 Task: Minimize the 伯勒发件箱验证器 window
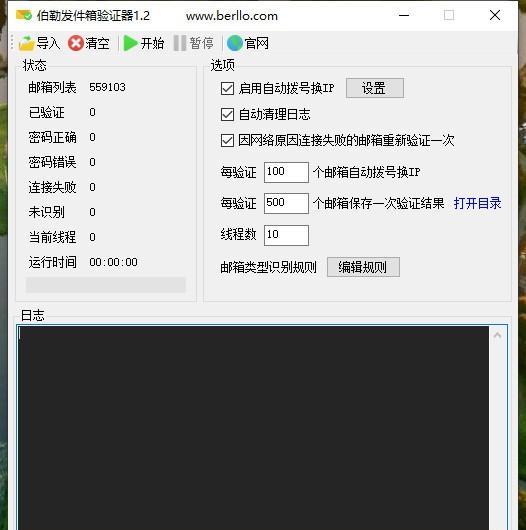(x=404, y=15)
